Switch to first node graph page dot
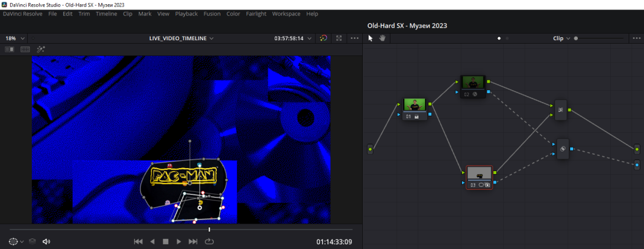The image size is (644, 249). coord(499,38)
